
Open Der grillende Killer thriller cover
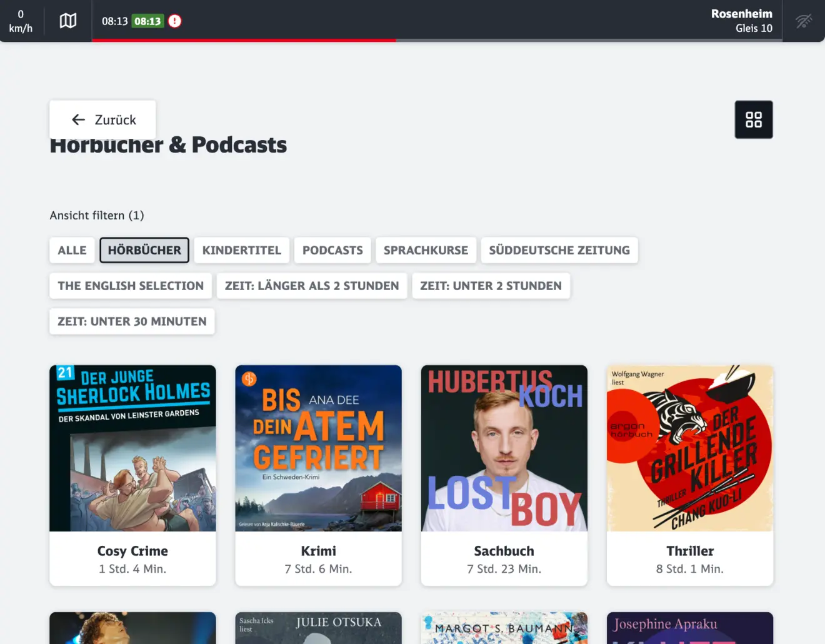(x=689, y=448)
